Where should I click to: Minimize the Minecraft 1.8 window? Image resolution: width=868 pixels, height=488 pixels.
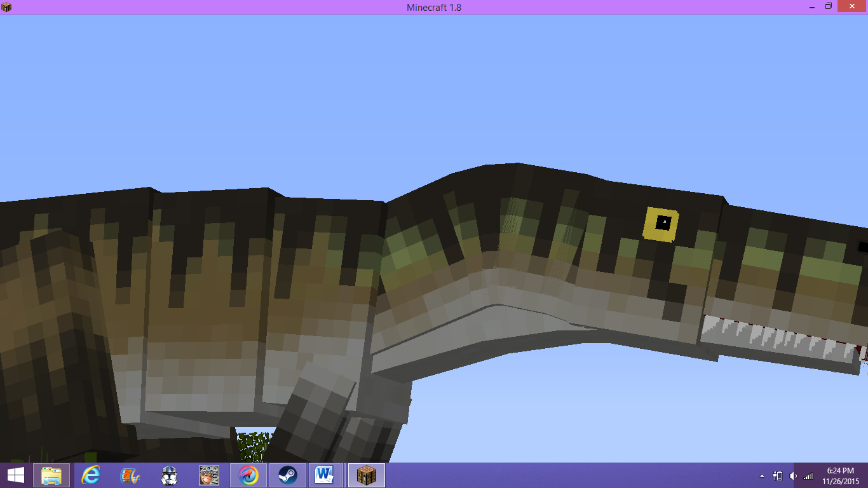(811, 6)
